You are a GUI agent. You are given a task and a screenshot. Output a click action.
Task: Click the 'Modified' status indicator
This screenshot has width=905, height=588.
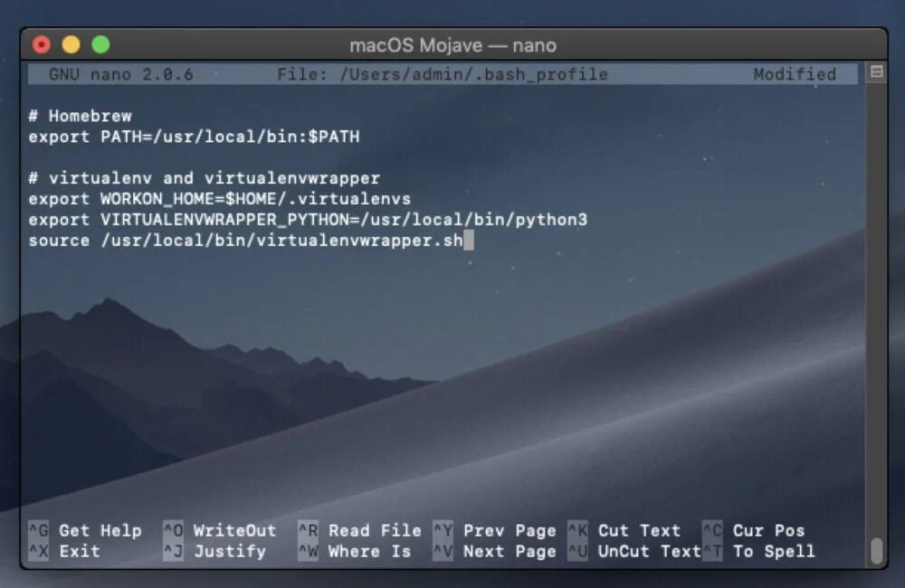click(x=795, y=74)
